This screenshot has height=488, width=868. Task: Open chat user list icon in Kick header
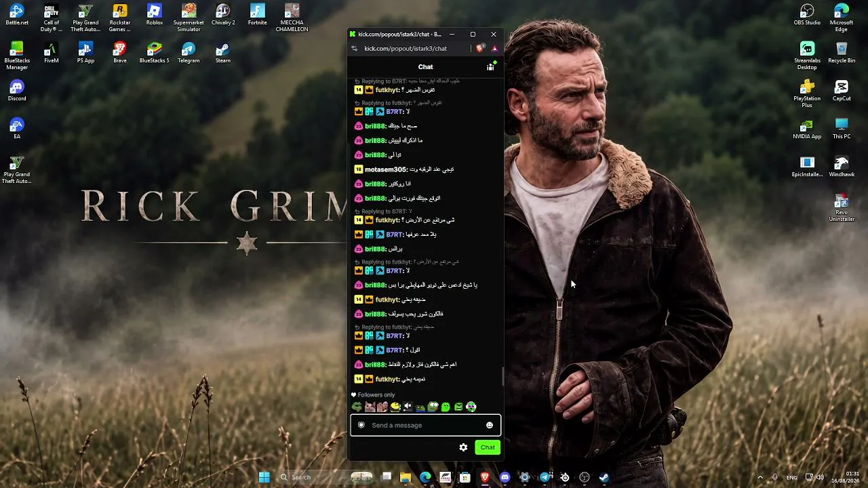pyautogui.click(x=490, y=66)
